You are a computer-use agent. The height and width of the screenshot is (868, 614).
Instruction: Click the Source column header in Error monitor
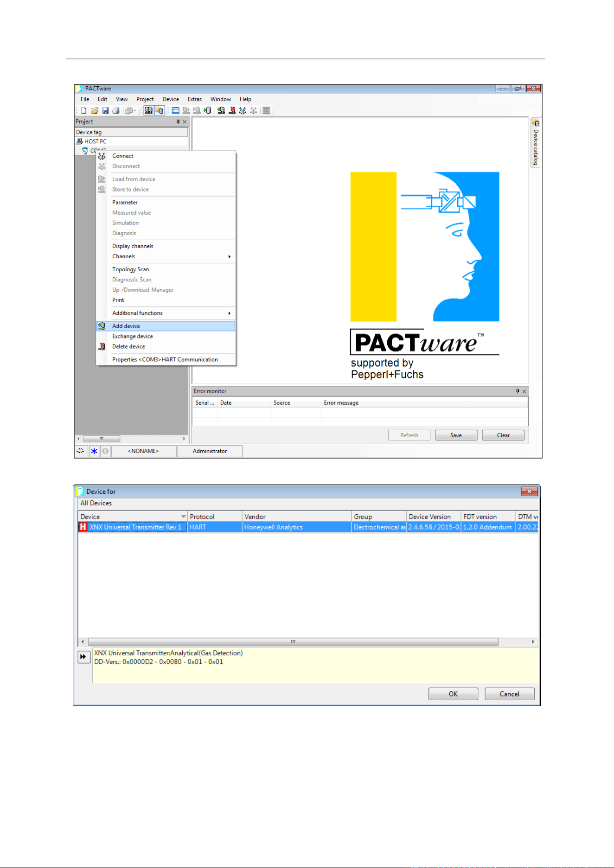(x=296, y=403)
